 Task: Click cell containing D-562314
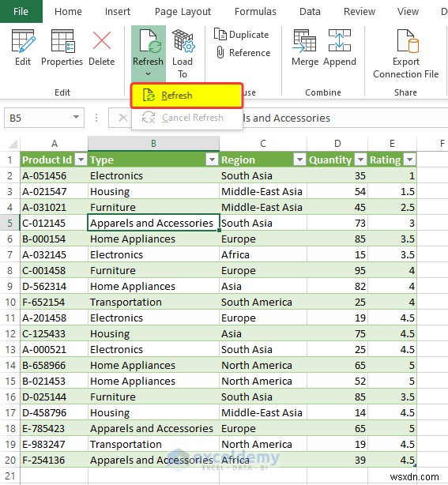(55, 286)
